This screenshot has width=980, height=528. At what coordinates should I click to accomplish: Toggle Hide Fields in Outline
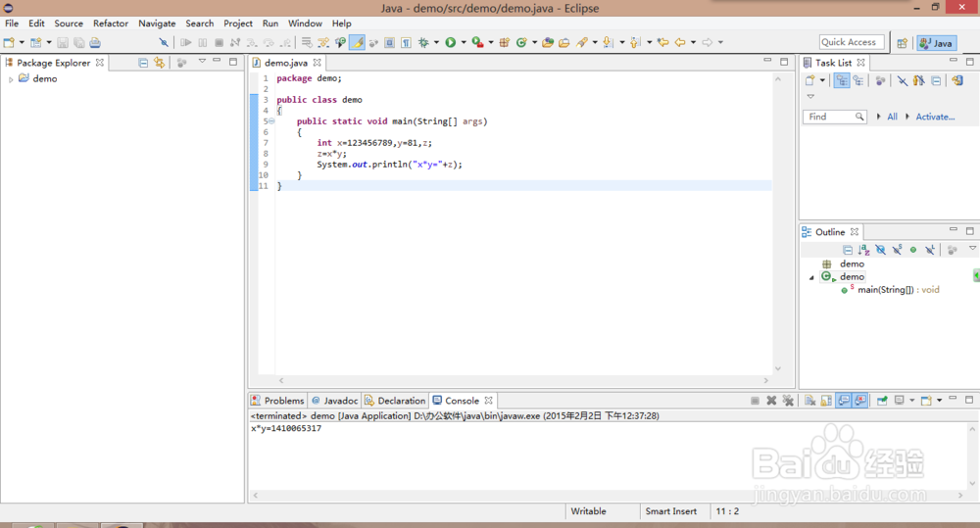(x=881, y=250)
